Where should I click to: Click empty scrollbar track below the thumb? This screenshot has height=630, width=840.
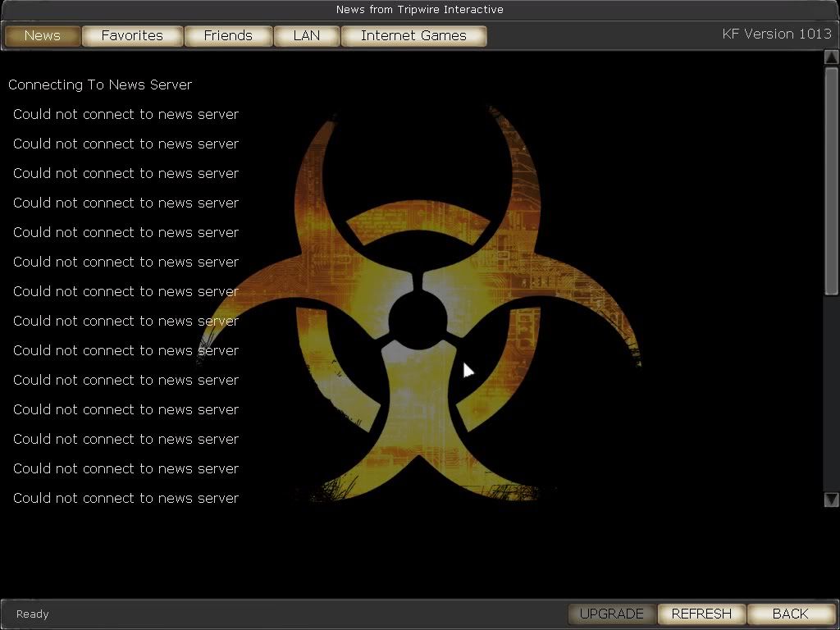pyautogui.click(x=831, y=394)
